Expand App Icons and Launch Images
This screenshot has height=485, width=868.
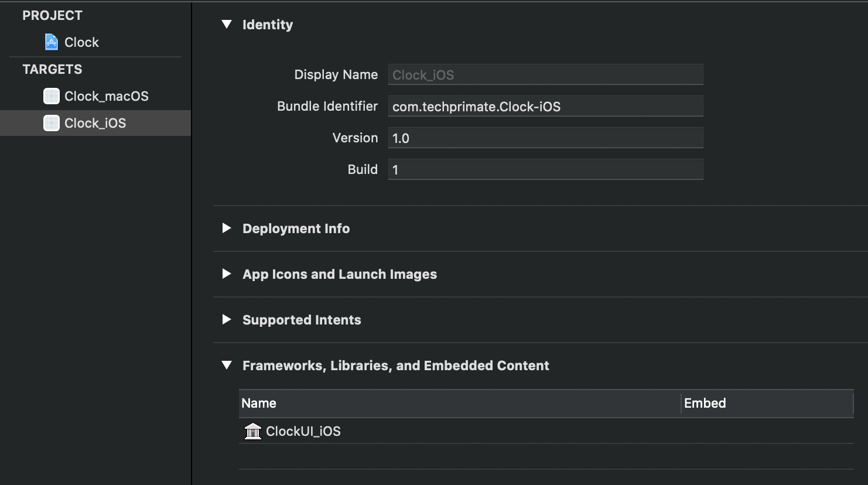coord(227,274)
